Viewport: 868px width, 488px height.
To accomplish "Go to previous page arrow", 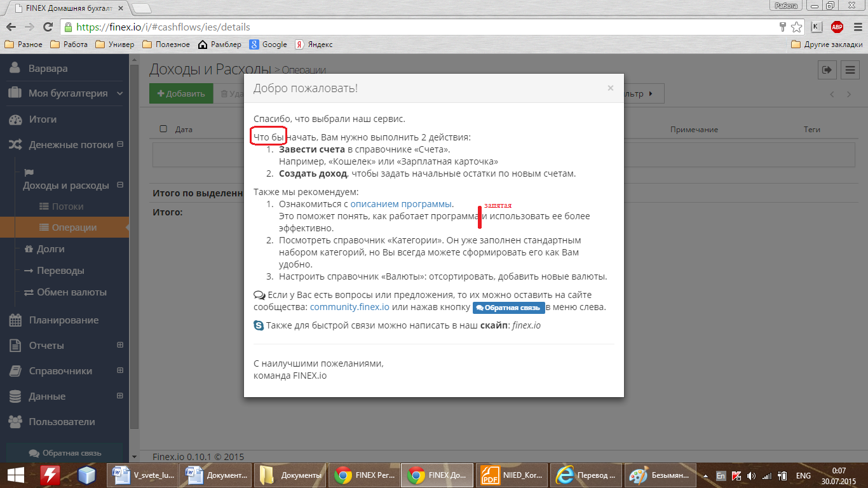I will coord(832,94).
